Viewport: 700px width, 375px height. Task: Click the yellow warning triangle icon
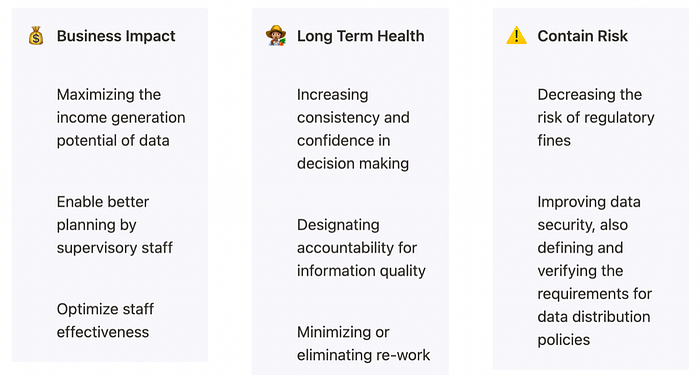pyautogui.click(x=517, y=36)
